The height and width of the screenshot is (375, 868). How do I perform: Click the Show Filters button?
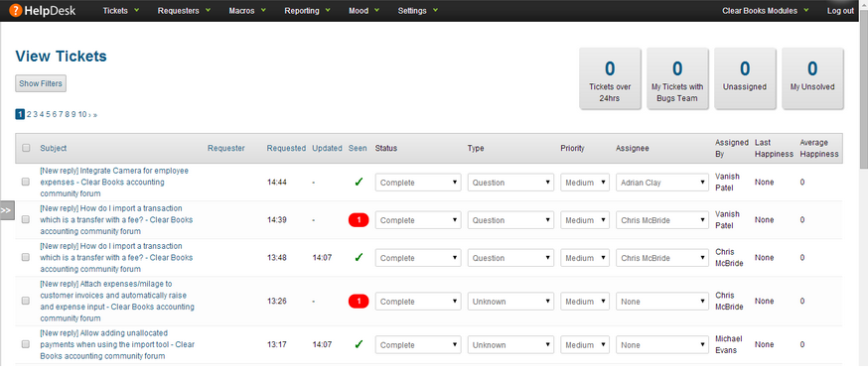click(x=41, y=83)
